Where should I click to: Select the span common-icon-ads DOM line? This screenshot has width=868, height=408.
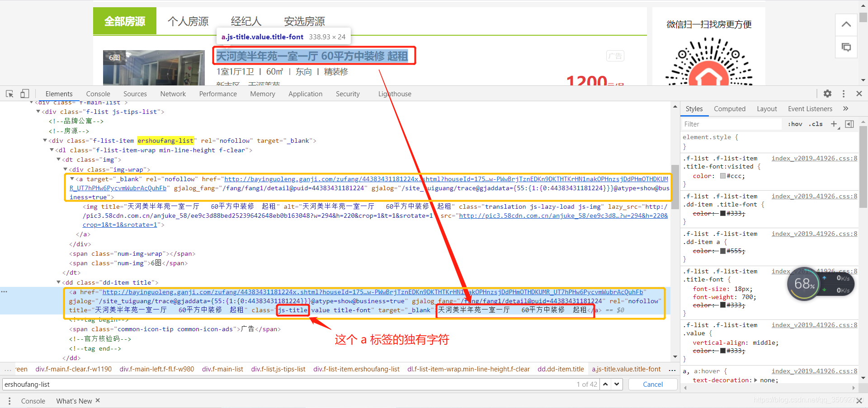click(x=175, y=329)
